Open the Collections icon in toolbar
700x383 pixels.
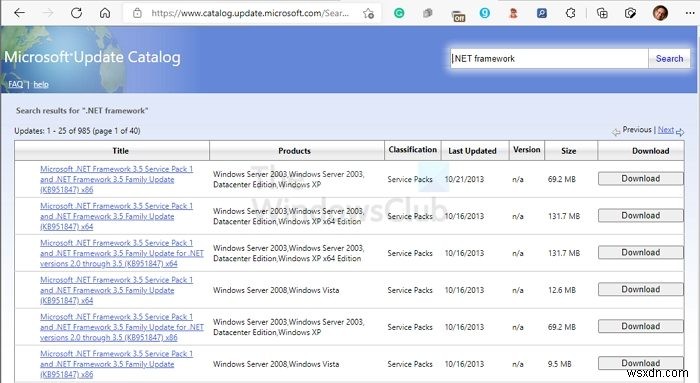602,13
